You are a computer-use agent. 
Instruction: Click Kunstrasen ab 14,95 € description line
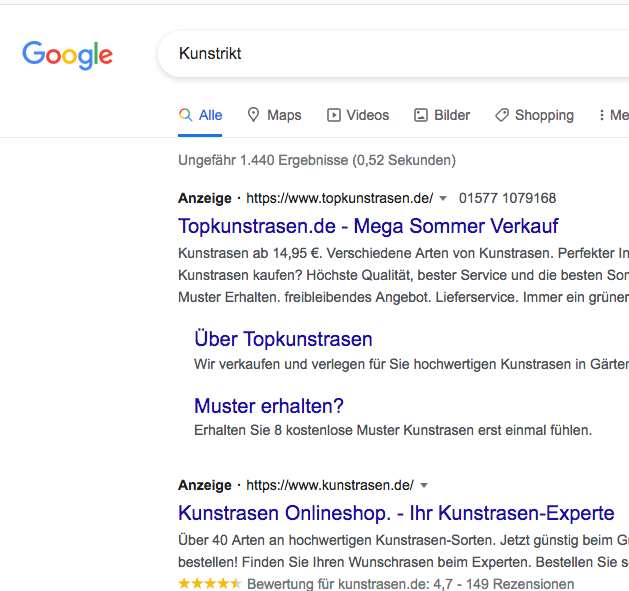tap(404, 253)
